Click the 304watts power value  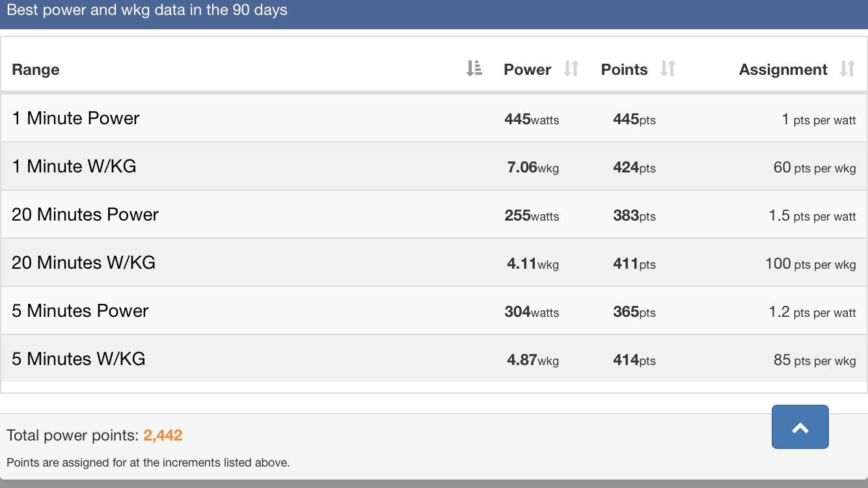[532, 312]
